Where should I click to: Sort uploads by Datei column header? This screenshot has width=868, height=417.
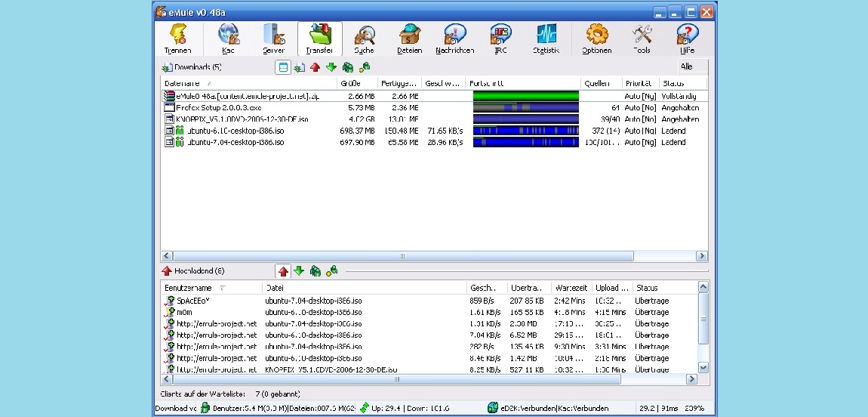coord(365,288)
